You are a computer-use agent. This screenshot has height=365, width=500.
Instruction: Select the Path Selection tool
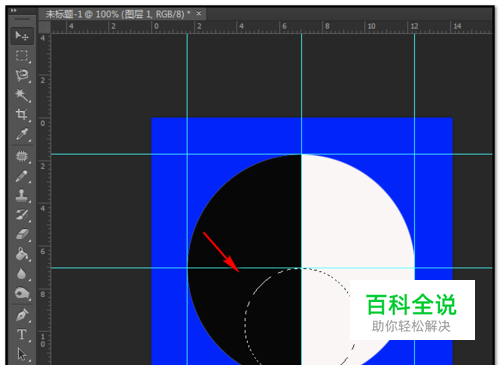click(x=22, y=354)
